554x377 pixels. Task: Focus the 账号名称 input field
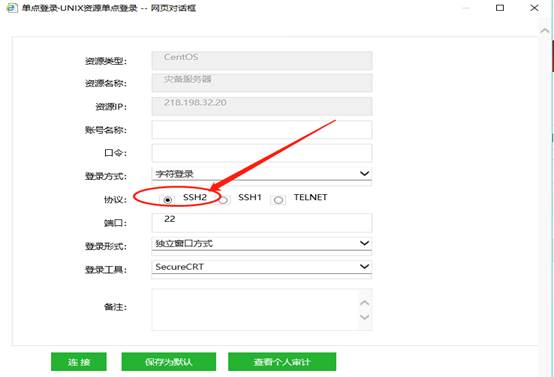point(262,130)
